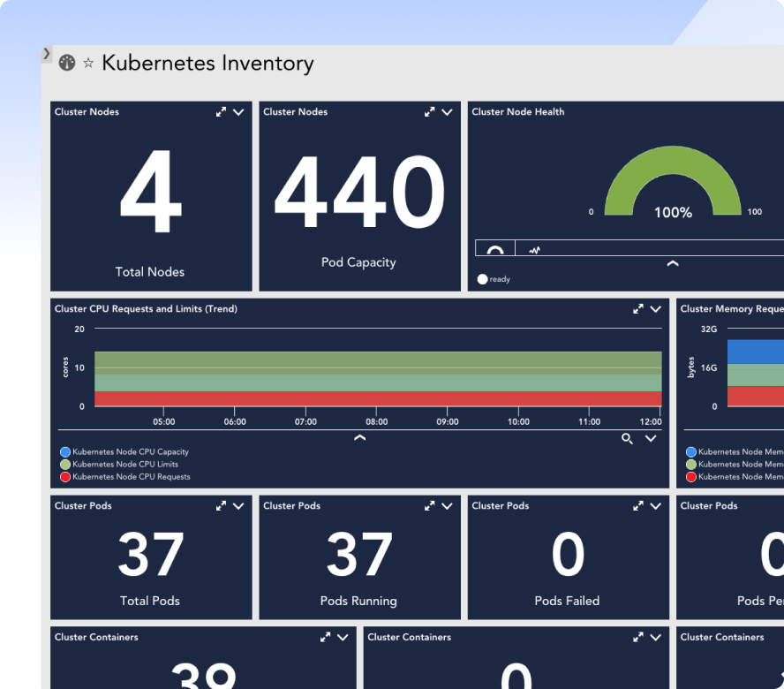Click the 'Pod Capacity' caption

tap(358, 262)
